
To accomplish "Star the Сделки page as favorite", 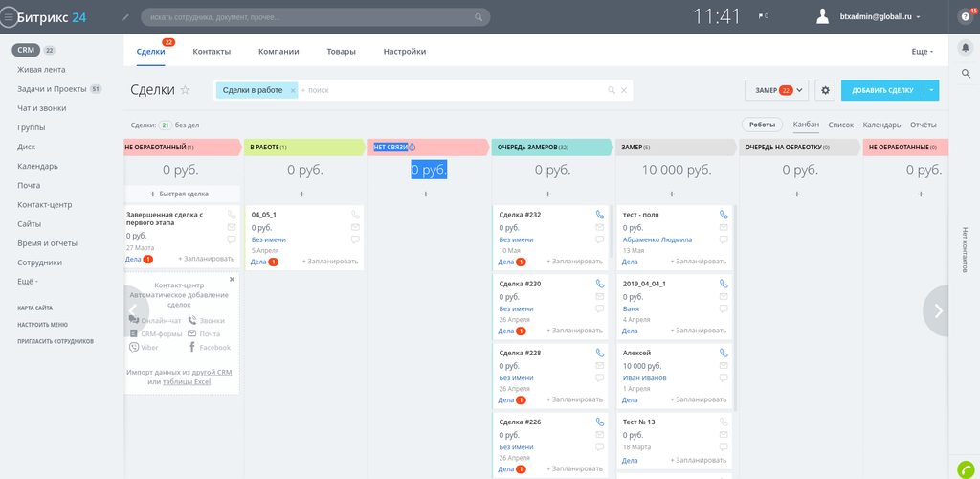I will (185, 90).
